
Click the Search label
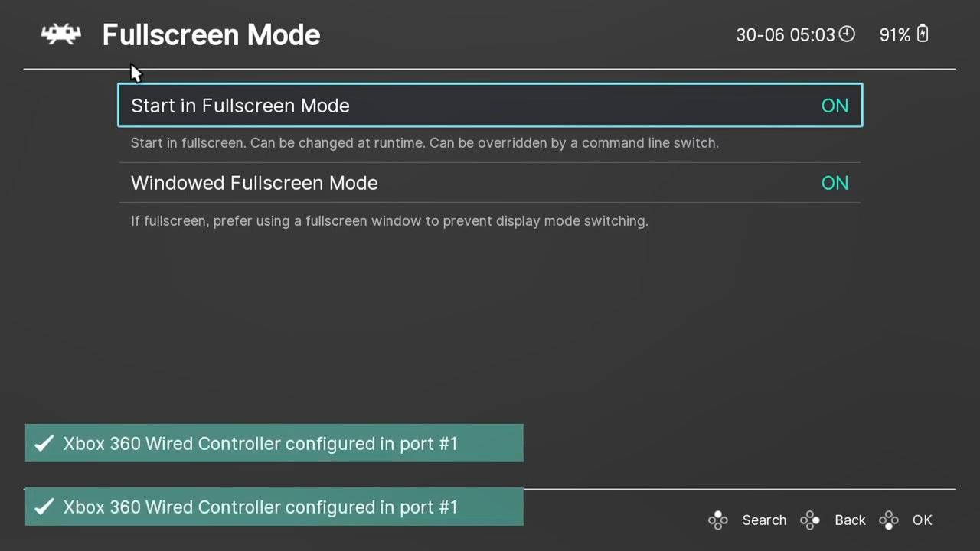tap(764, 520)
